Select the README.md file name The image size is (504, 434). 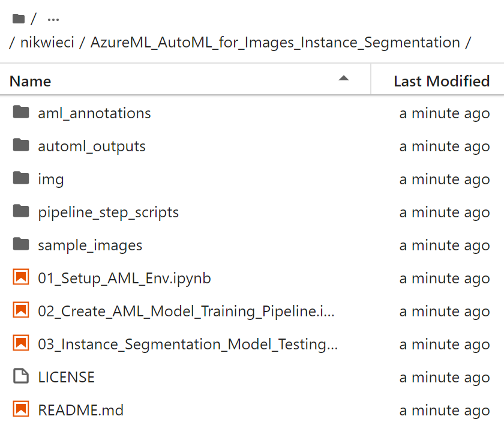pos(80,410)
